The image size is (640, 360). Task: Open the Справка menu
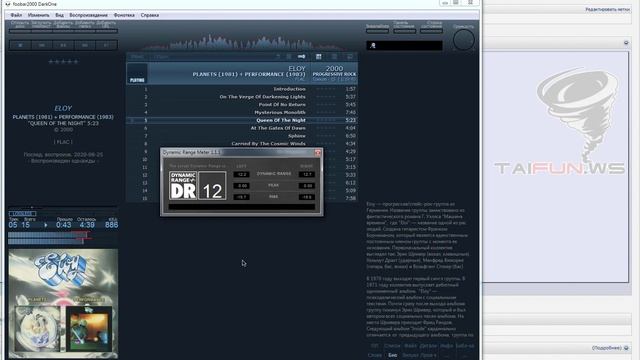150,15
